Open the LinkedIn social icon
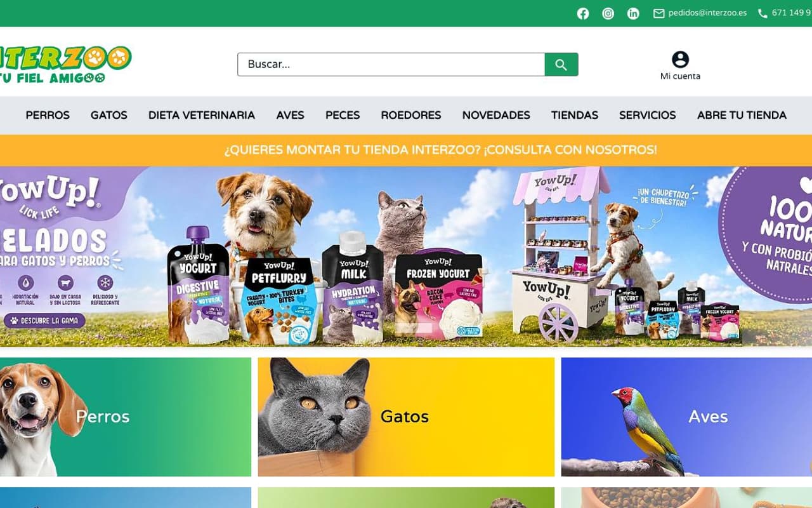 pyautogui.click(x=633, y=13)
